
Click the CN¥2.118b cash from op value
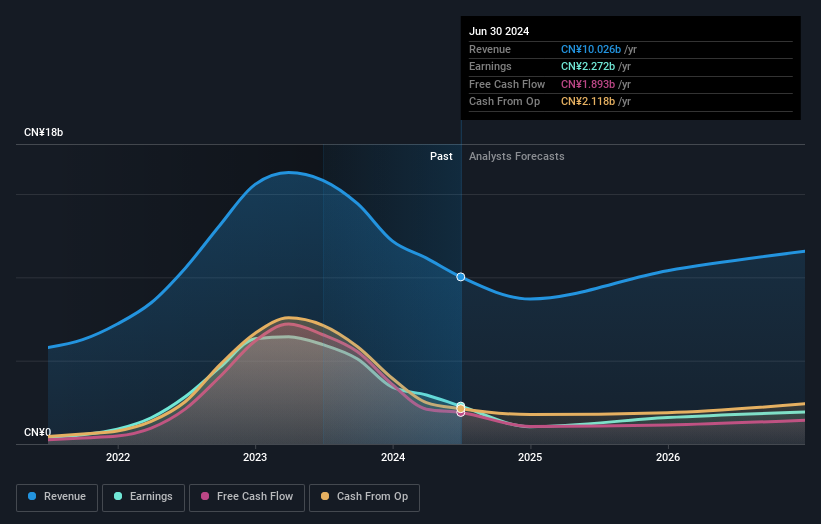(x=588, y=102)
